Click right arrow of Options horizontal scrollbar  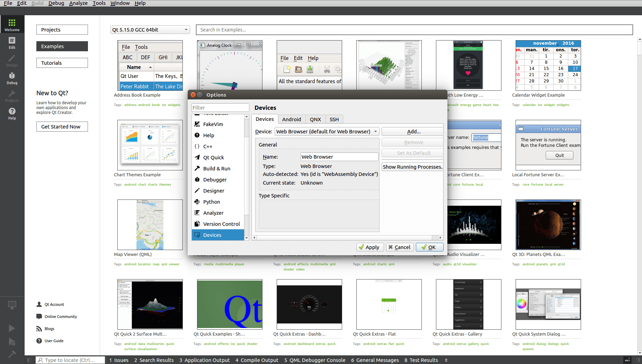[x=440, y=238]
